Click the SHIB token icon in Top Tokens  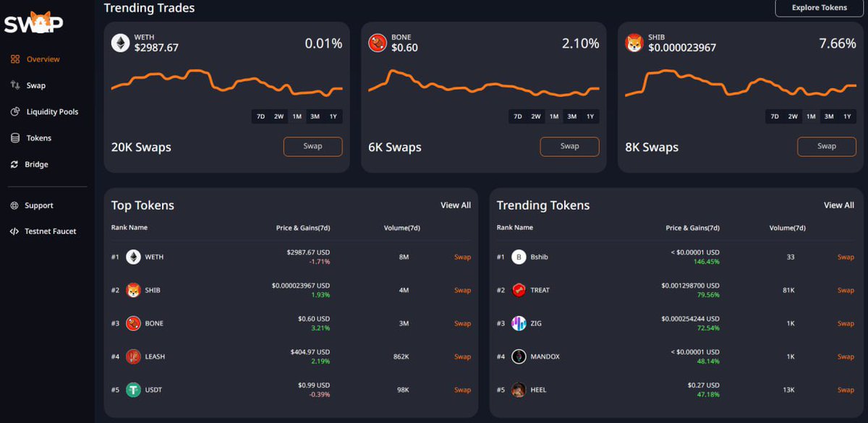tap(133, 290)
